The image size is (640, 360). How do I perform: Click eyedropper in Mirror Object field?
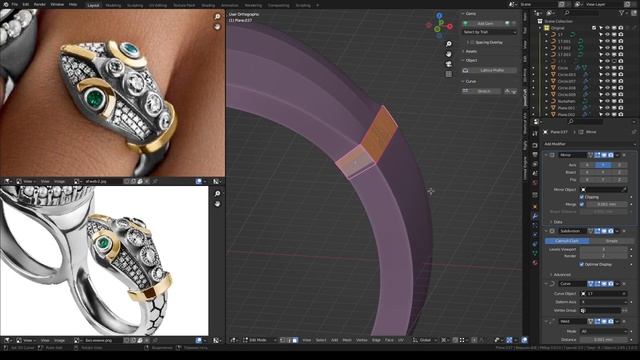click(x=624, y=189)
